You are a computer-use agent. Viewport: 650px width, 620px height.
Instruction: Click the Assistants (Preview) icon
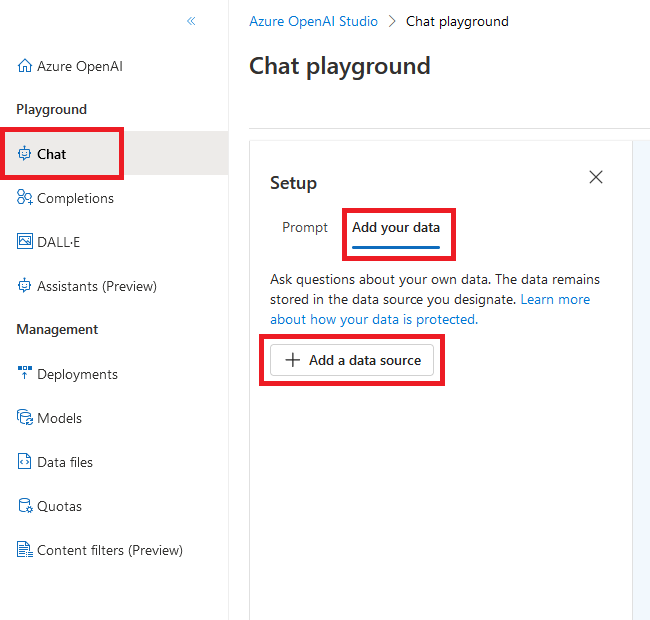pyautogui.click(x=25, y=286)
